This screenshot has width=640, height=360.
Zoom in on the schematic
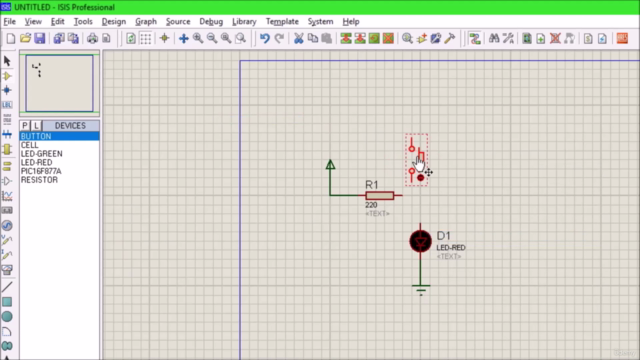198,38
